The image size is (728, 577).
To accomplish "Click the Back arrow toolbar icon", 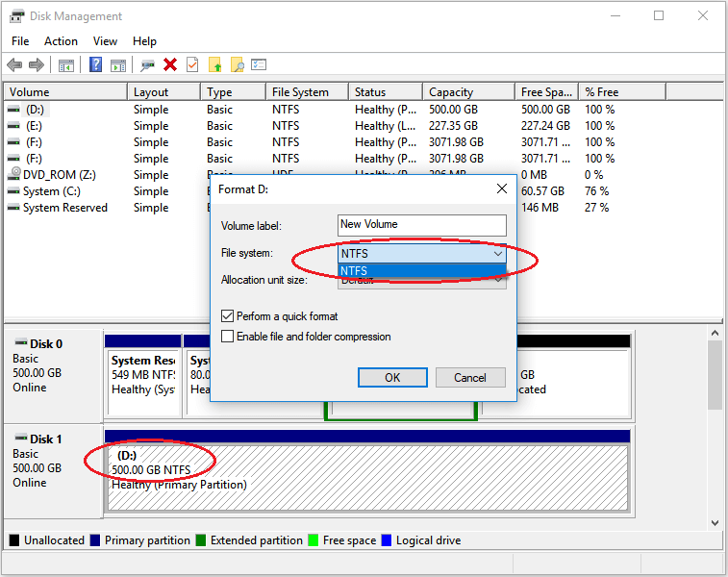I will 14,65.
